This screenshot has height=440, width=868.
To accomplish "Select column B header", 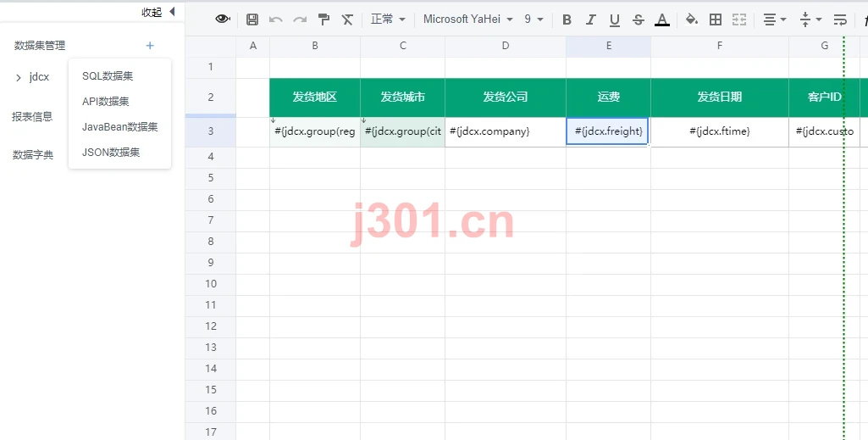I will click(x=315, y=46).
